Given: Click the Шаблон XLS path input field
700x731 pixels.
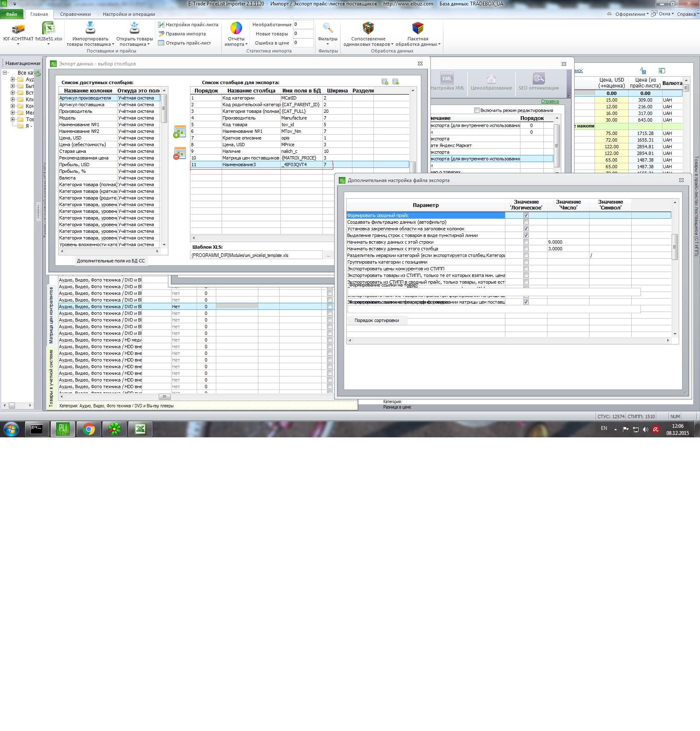Looking at the screenshot, I should point(257,255).
